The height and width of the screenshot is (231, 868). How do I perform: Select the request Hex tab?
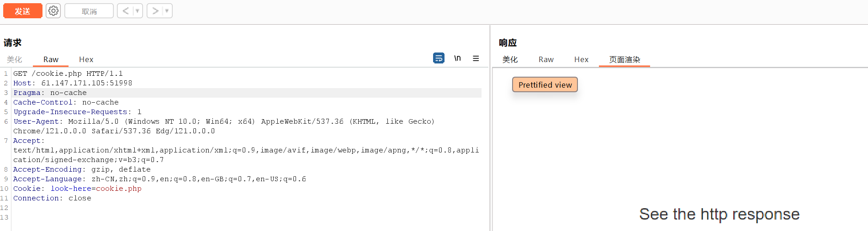86,59
